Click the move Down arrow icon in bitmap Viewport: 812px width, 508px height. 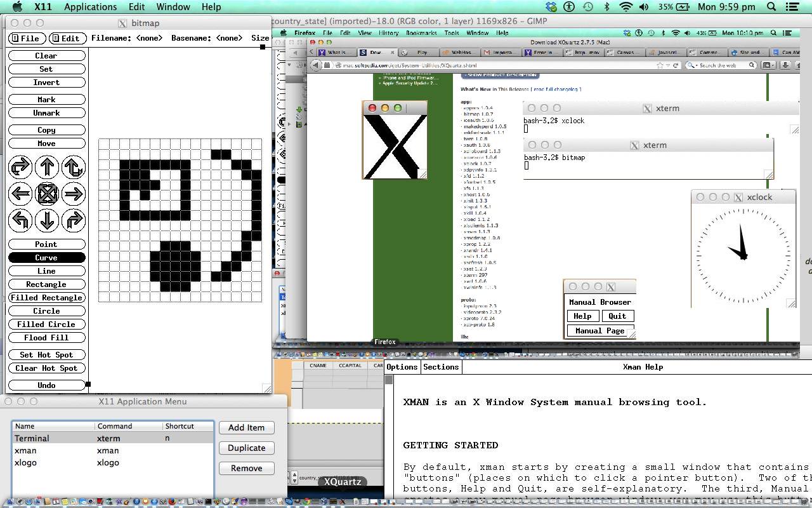[x=47, y=220]
